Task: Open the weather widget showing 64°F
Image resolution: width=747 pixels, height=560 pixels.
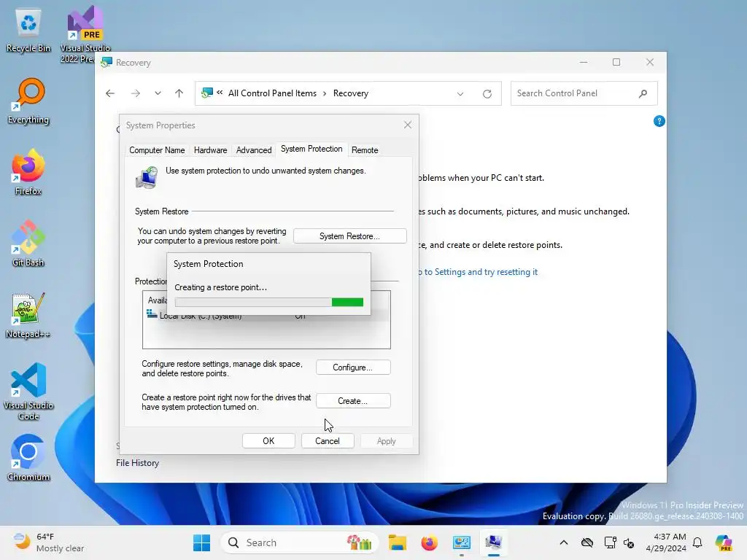Action: click(x=49, y=542)
